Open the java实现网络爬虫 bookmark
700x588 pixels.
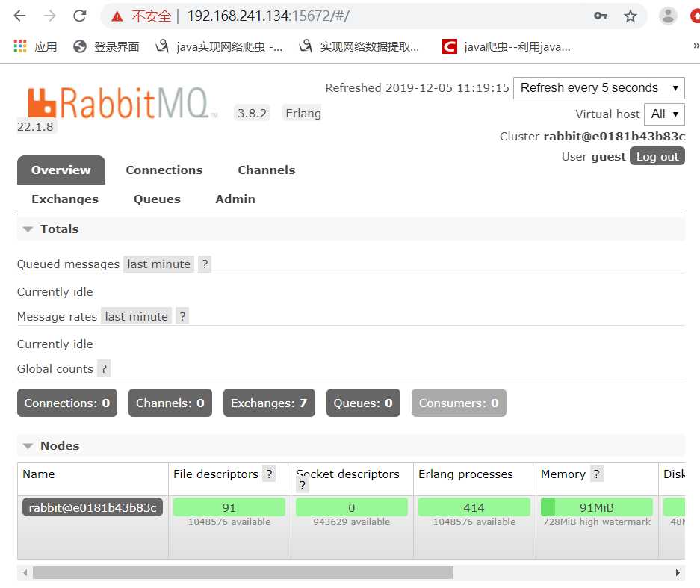pyautogui.click(x=219, y=46)
